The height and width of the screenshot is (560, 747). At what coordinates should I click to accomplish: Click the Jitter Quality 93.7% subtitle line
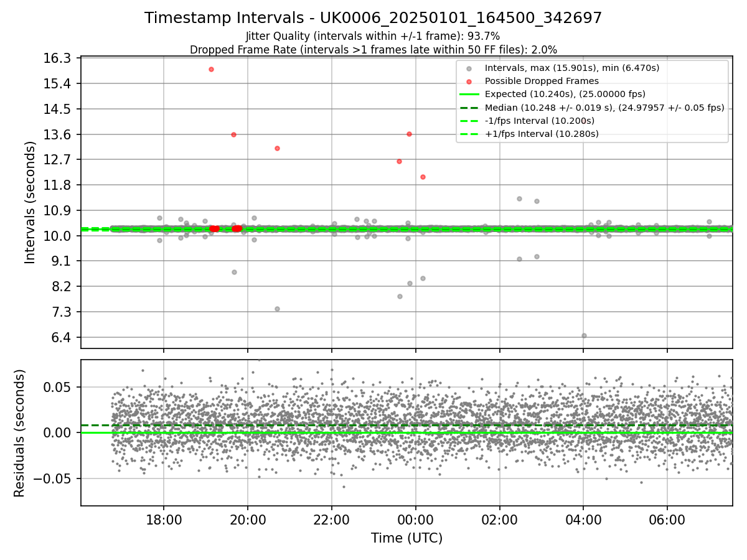(373, 36)
